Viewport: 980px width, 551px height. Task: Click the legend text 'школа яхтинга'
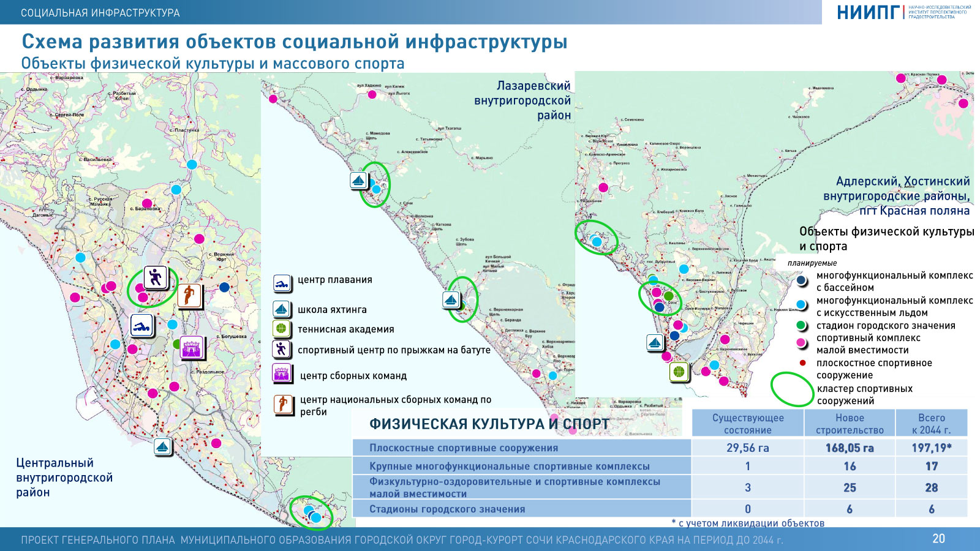[x=332, y=310]
